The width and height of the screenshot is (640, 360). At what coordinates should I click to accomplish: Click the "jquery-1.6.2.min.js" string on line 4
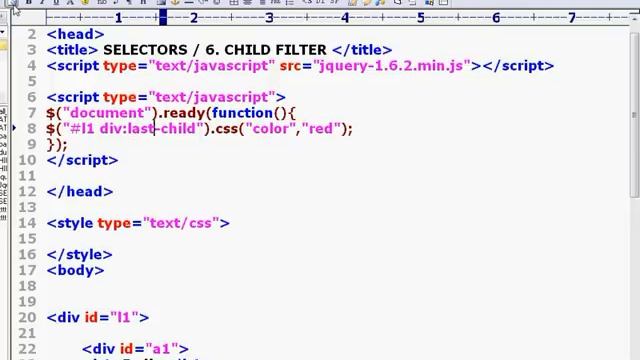click(391, 66)
